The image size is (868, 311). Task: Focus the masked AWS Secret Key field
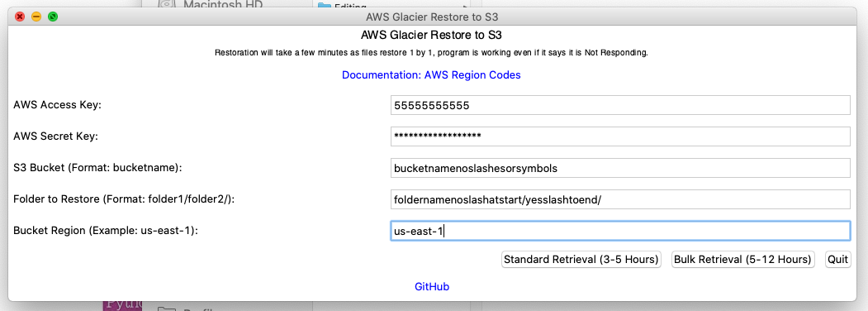[x=620, y=136]
